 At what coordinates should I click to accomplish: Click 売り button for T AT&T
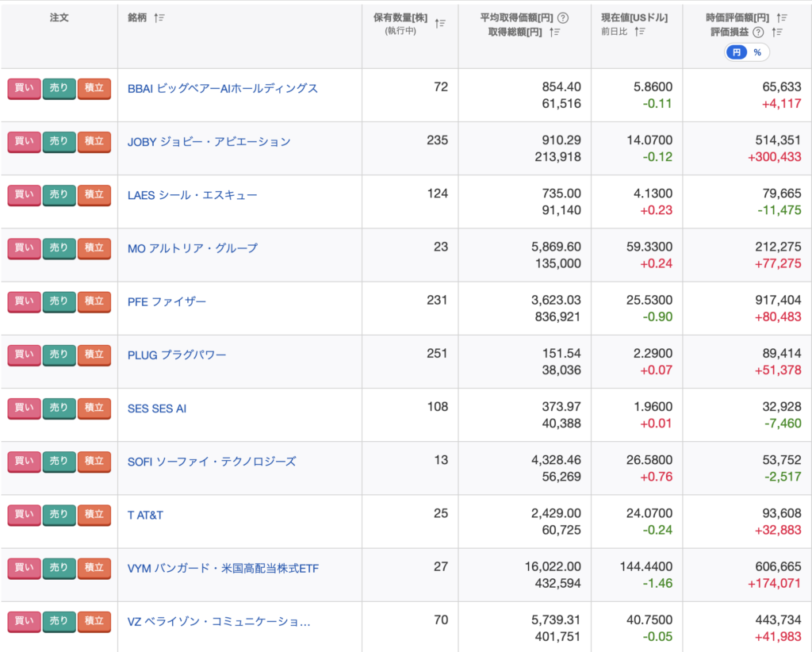59,514
